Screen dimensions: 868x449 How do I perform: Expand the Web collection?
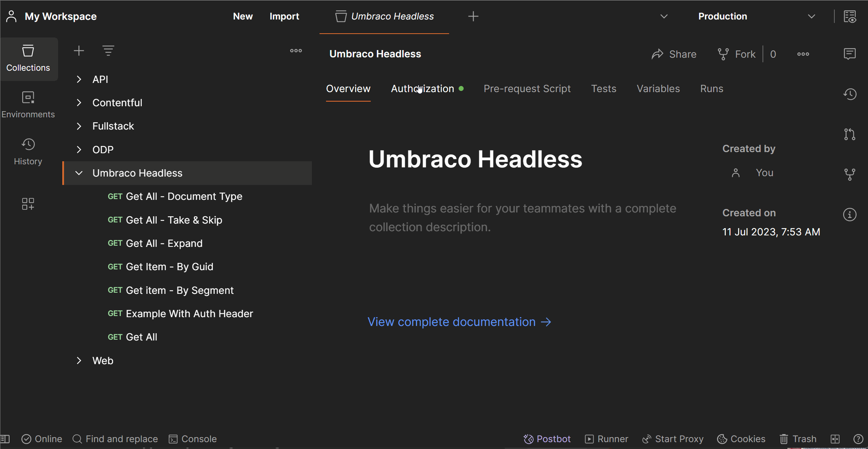click(x=79, y=360)
